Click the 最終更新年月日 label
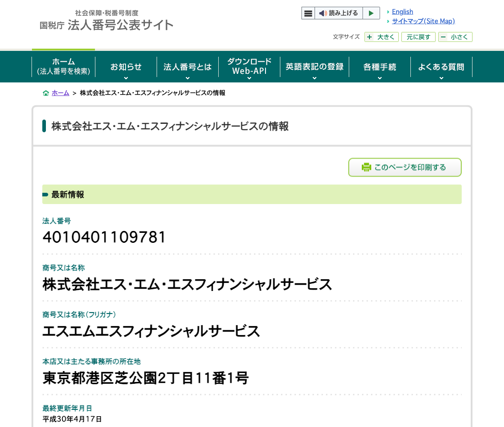The height and width of the screenshot is (427, 504). coord(67,409)
